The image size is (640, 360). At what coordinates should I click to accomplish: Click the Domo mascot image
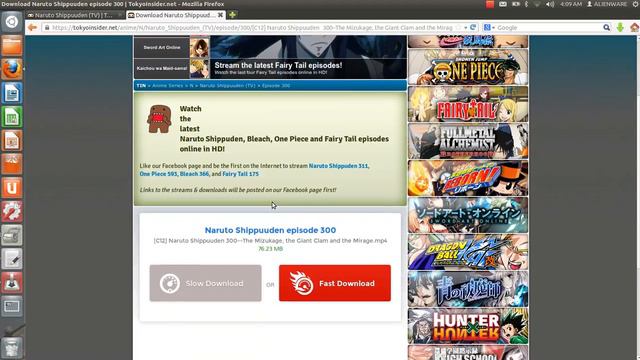(x=159, y=119)
